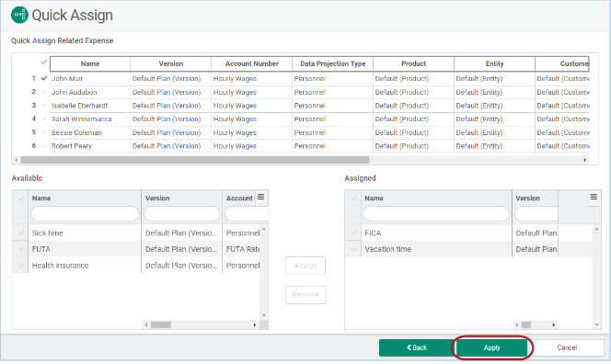
Task: Sort Available list by Name header
Action: (x=41, y=199)
